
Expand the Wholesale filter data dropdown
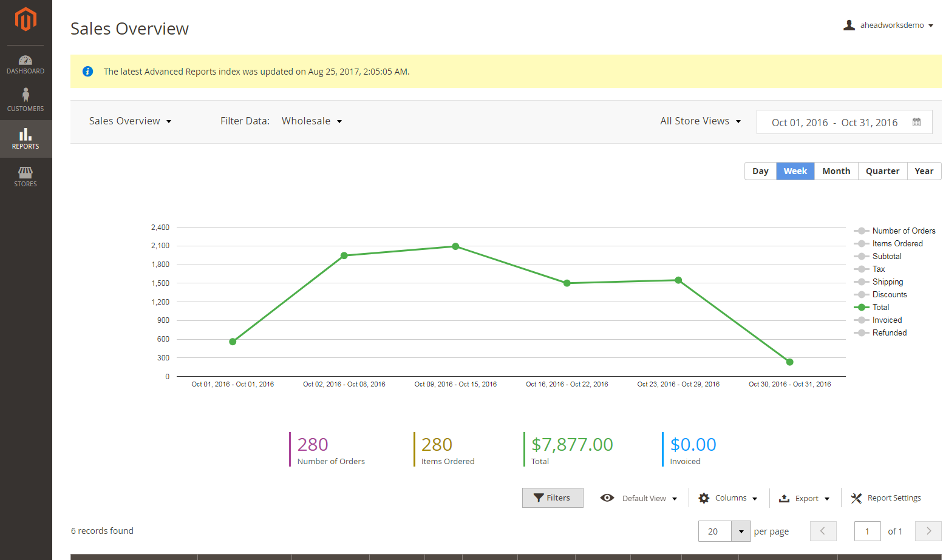[311, 121]
